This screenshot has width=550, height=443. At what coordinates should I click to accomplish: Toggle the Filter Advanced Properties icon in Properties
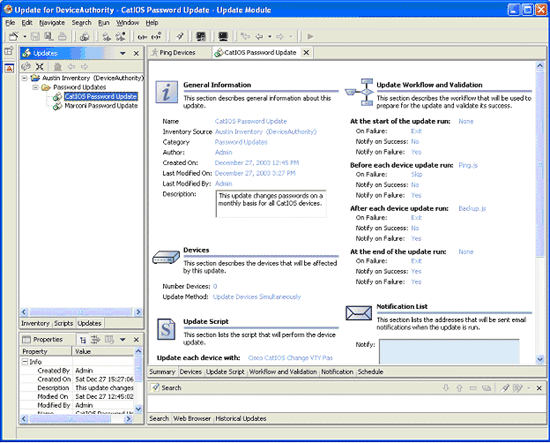pyautogui.click(x=95, y=340)
